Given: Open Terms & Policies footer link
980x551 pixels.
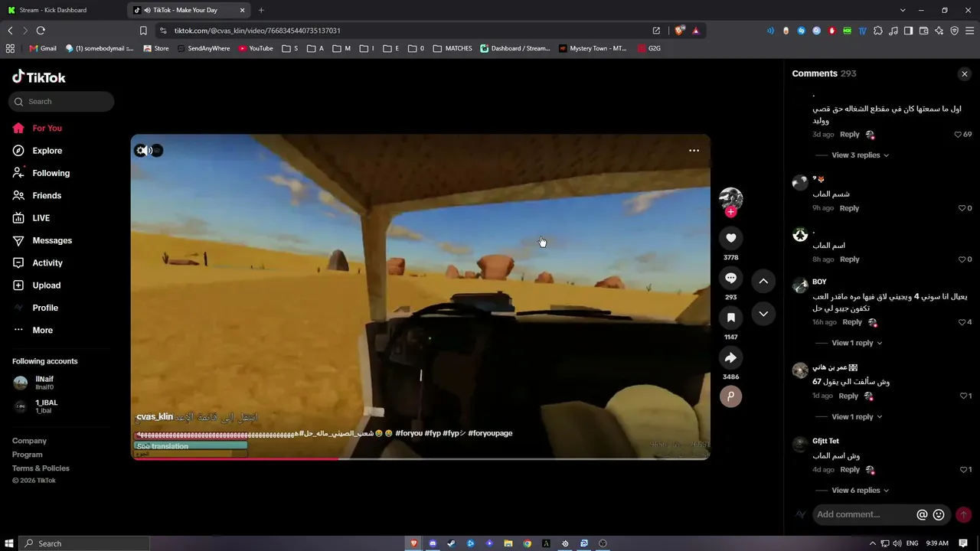Looking at the screenshot, I should pyautogui.click(x=41, y=468).
